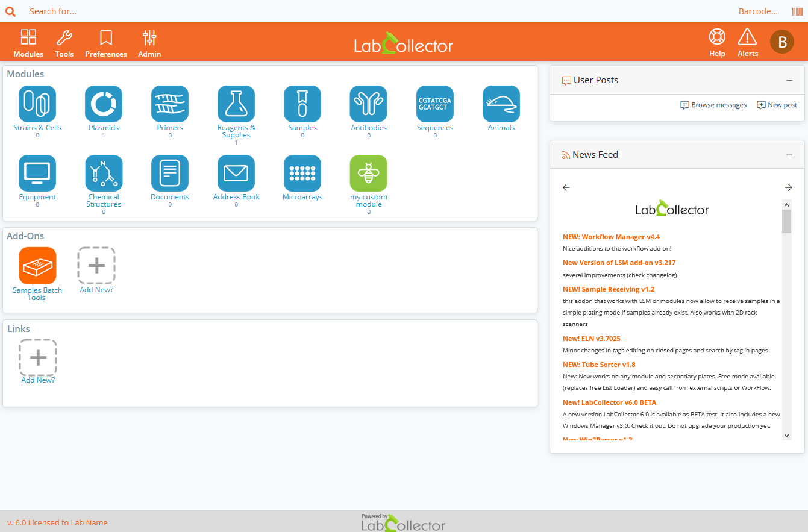Screen dimensions: 808x532
Task: Click the Reagents & Supplies label
Action: [236, 131]
